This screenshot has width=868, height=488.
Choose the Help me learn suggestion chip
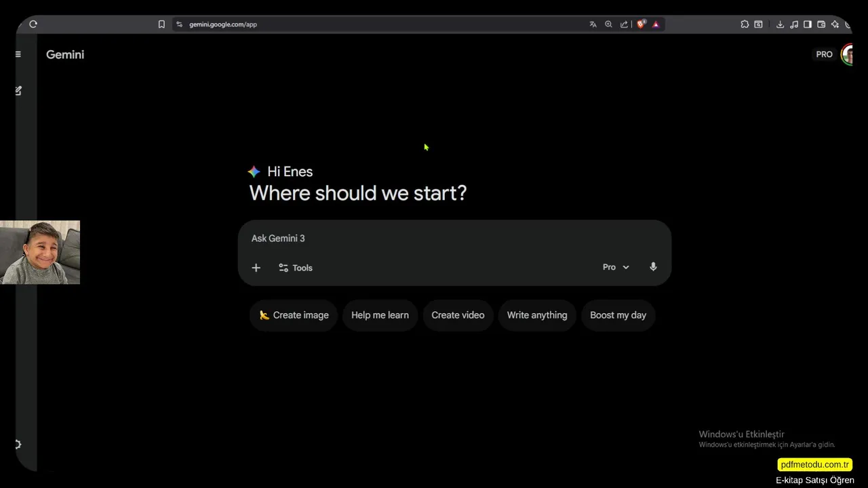[380, 315]
